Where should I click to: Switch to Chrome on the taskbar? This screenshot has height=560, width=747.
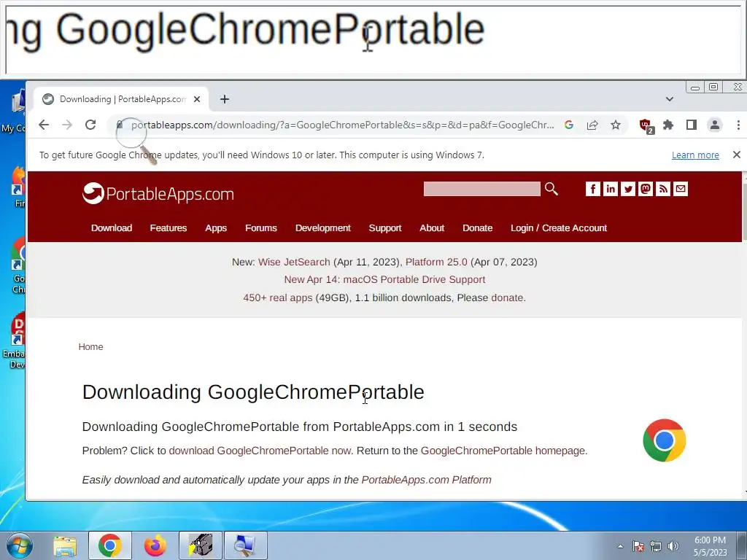point(109,545)
